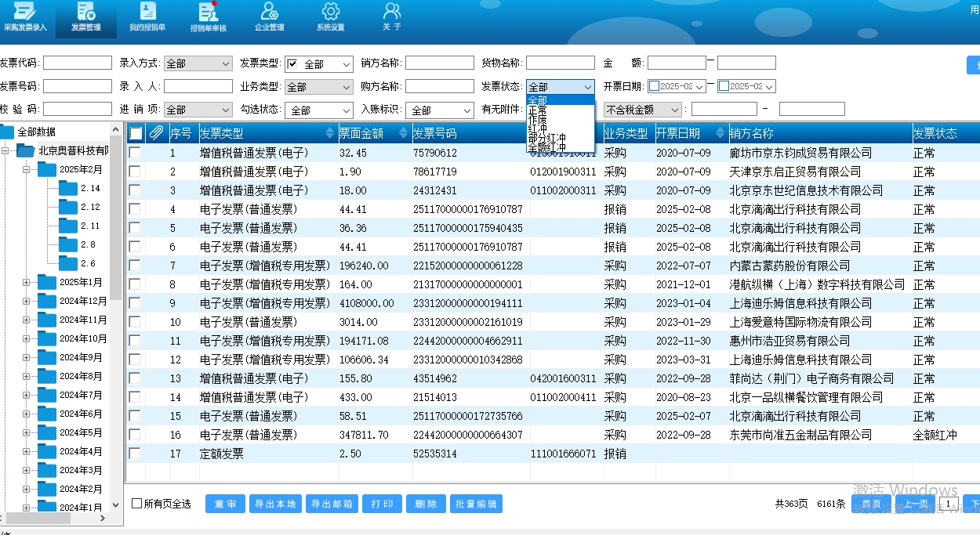Check the row 1 invoice checkbox
Viewport: 980px width, 535px height.
[135, 153]
